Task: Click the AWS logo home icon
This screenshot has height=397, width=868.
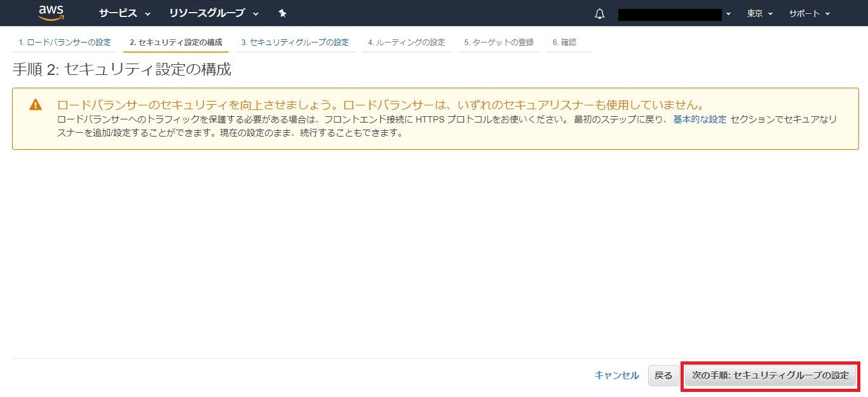Action: (51, 13)
